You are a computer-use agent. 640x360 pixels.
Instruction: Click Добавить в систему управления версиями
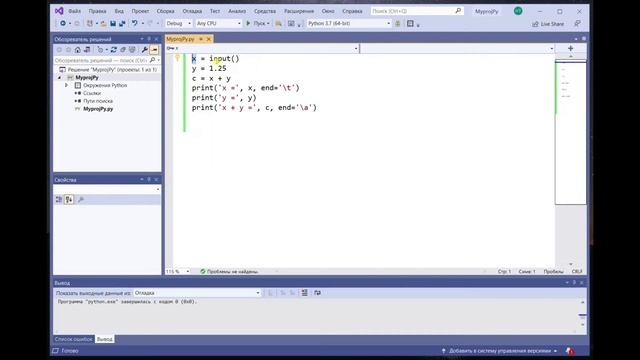[500, 351]
